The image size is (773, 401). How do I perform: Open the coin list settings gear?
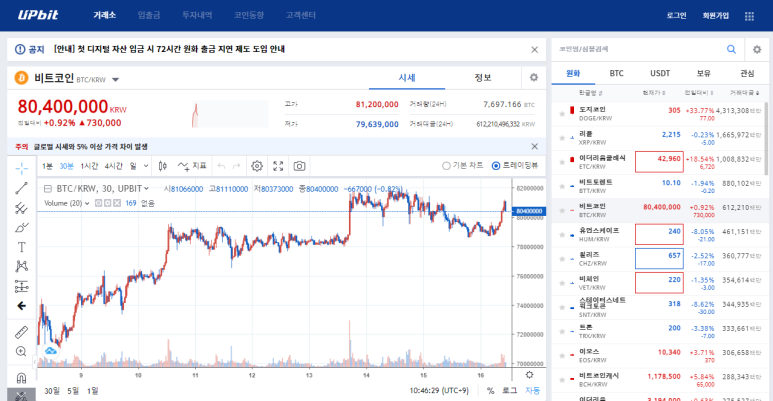(757, 49)
